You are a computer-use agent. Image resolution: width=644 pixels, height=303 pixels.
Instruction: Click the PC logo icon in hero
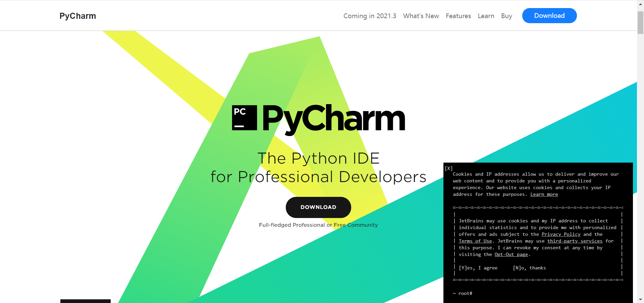pos(245,118)
